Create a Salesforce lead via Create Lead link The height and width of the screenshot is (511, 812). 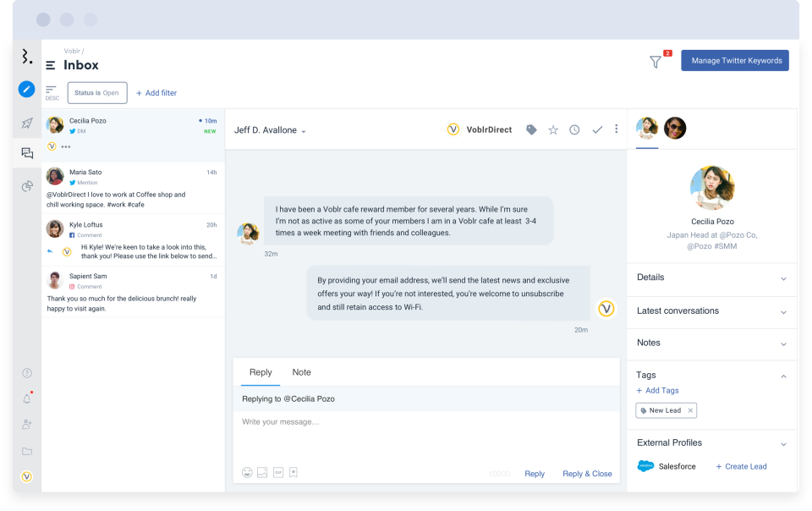pyautogui.click(x=741, y=466)
